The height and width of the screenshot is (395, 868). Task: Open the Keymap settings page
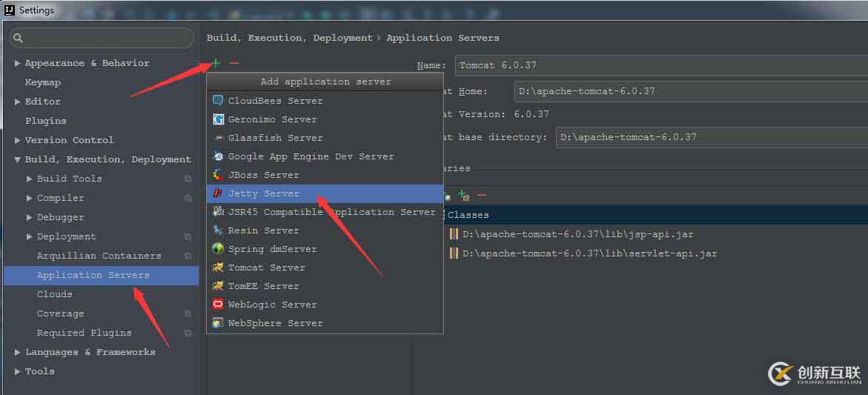(x=43, y=82)
